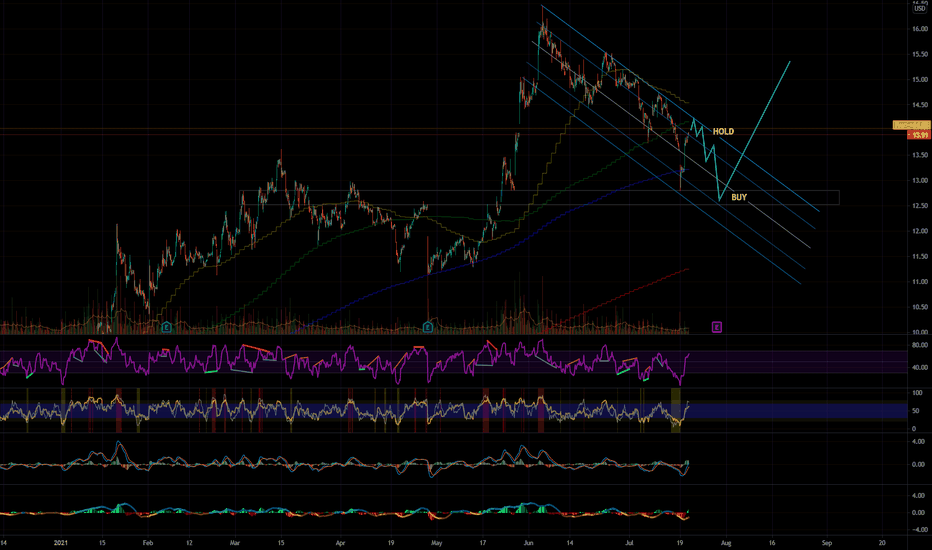Click the teal earnings E marker near Feb

166,327
